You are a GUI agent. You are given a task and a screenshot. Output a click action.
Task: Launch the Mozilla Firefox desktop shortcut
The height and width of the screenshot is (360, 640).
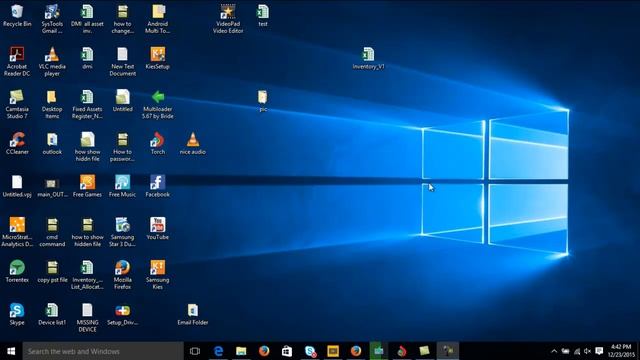122,275
